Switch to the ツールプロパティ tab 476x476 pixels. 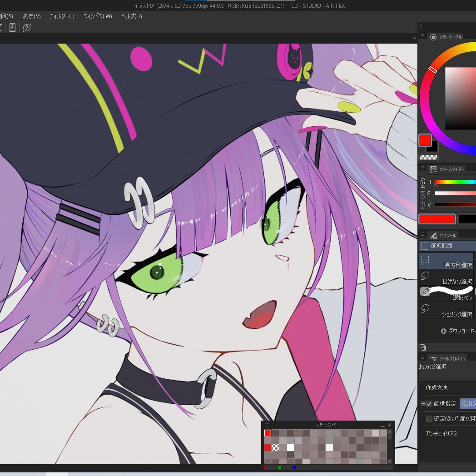click(447, 358)
